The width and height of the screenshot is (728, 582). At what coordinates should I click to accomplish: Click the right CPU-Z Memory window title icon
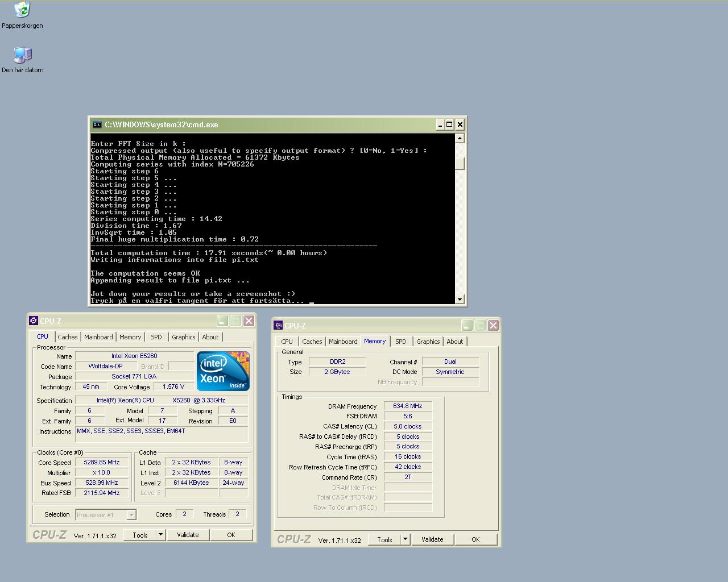point(278,326)
